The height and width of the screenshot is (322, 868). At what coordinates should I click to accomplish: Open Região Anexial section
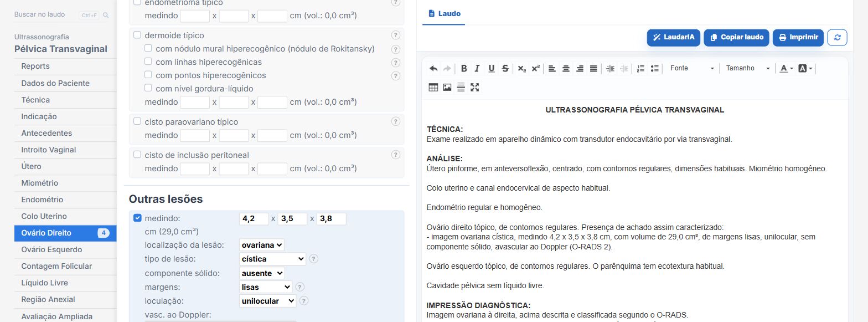65,299
